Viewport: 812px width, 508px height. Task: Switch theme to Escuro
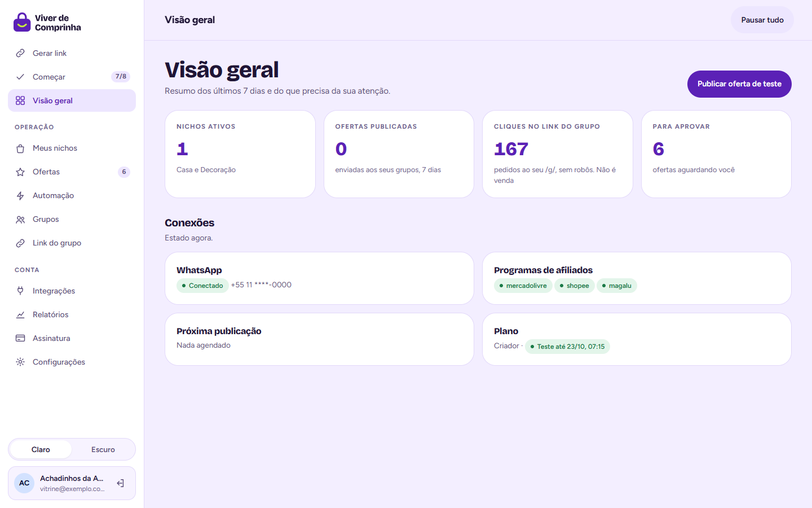point(103,449)
